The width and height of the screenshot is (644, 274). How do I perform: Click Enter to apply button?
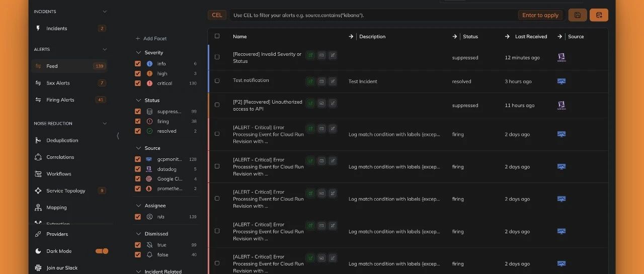pyautogui.click(x=540, y=15)
